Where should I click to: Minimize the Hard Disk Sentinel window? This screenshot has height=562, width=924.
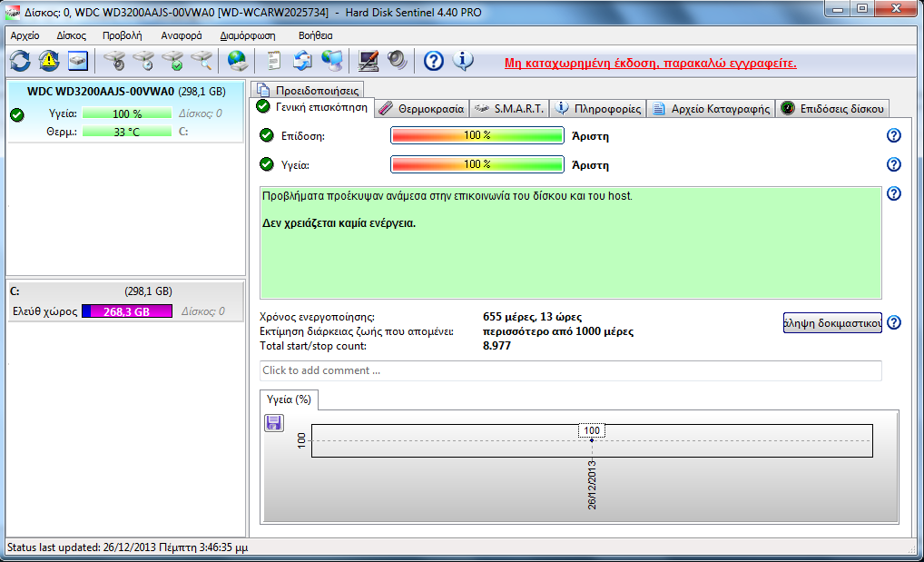[838, 9]
